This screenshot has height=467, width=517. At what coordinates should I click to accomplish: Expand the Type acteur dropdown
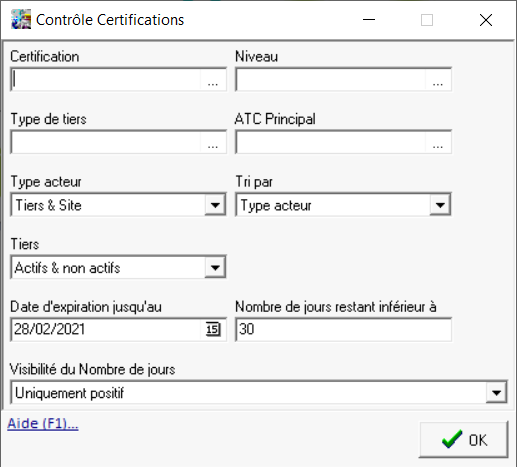(x=215, y=205)
